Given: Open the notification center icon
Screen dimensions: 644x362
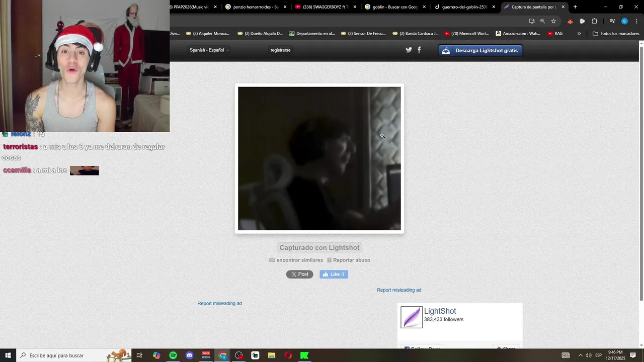Looking at the screenshot, I should coord(633,355).
